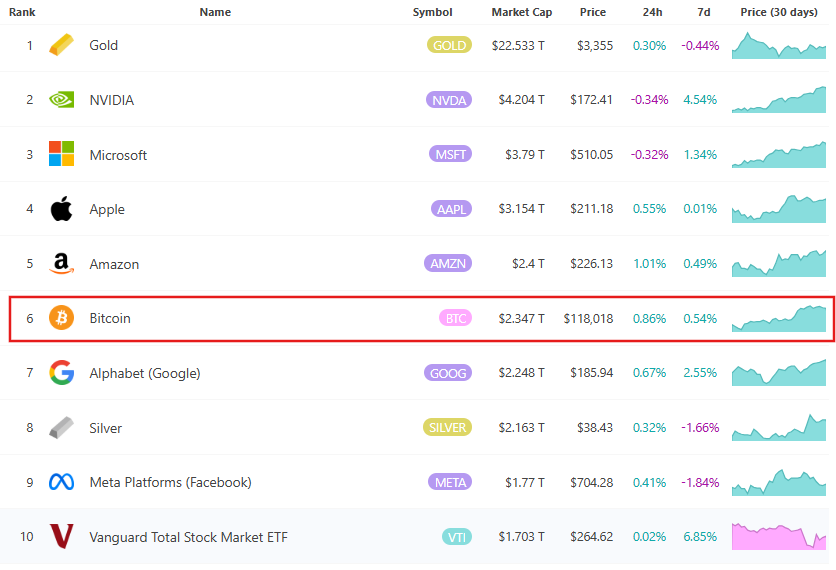Open the Apple name link
836x570 pixels.
[107, 210]
